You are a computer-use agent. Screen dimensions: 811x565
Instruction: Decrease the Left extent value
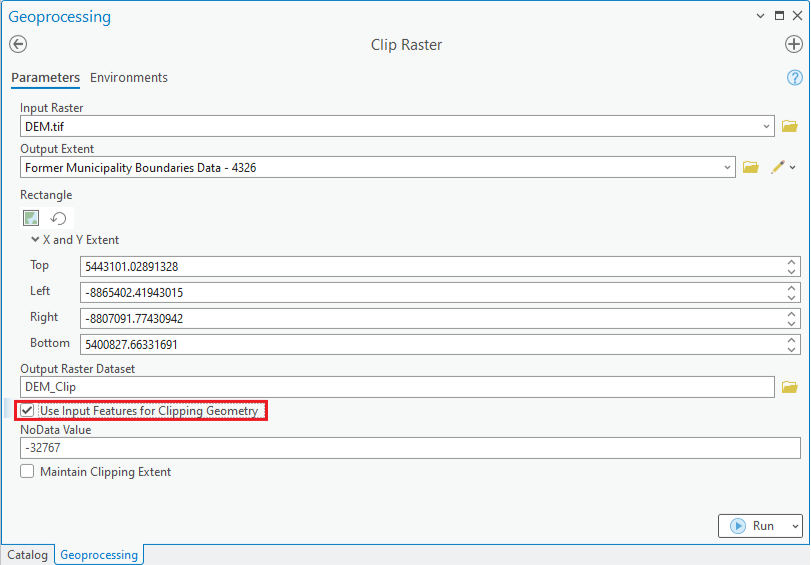point(791,298)
